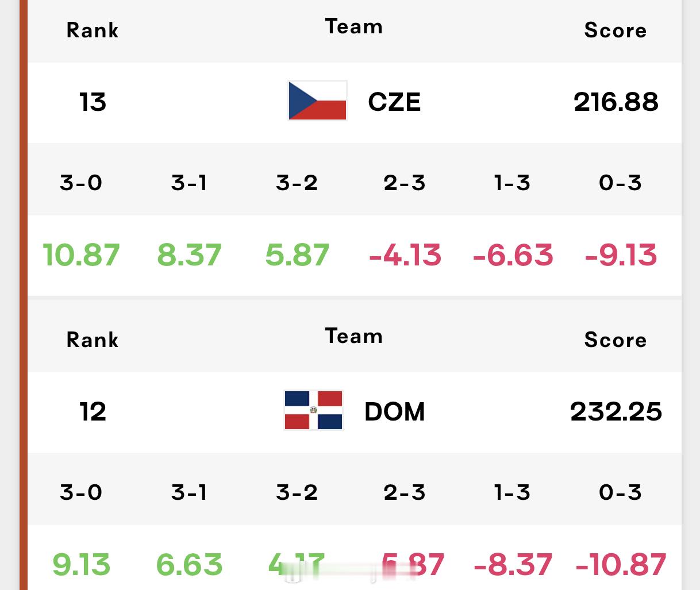
Task: Click the green 9.13 value for DOM
Action: tap(81, 565)
